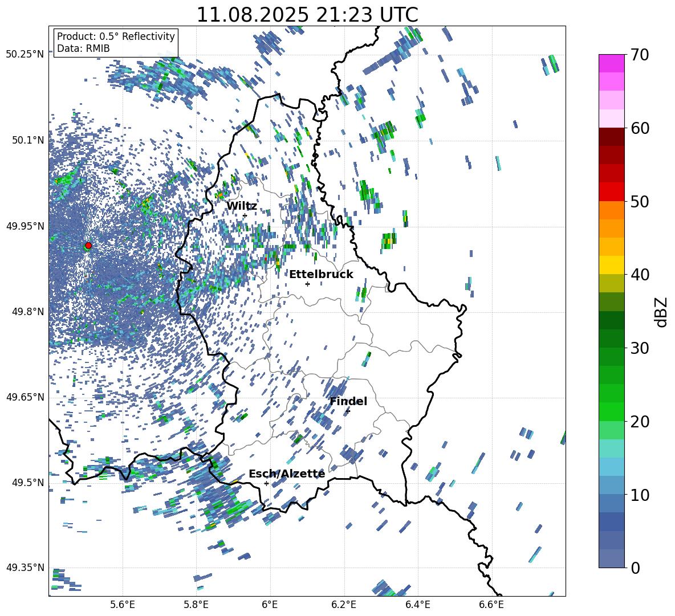This screenshot has width=675, height=616.
Task: Click the 60 colorbar tick label
Action: [640, 128]
